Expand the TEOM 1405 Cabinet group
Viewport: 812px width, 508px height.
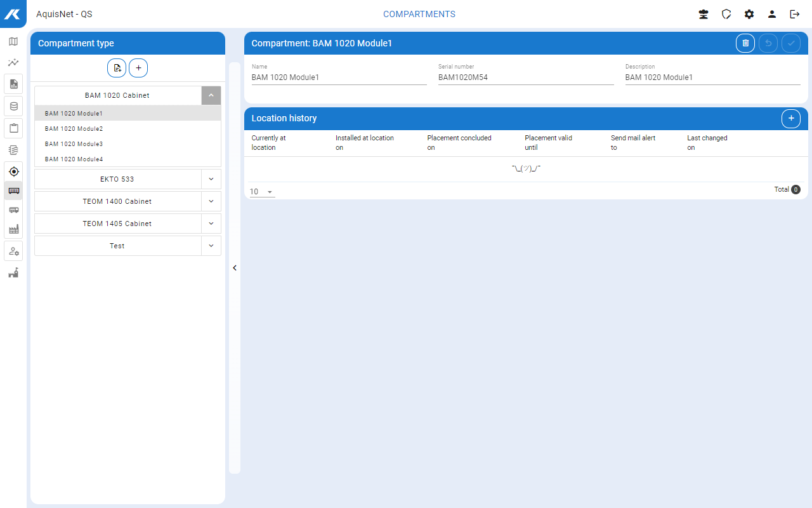[211, 224]
